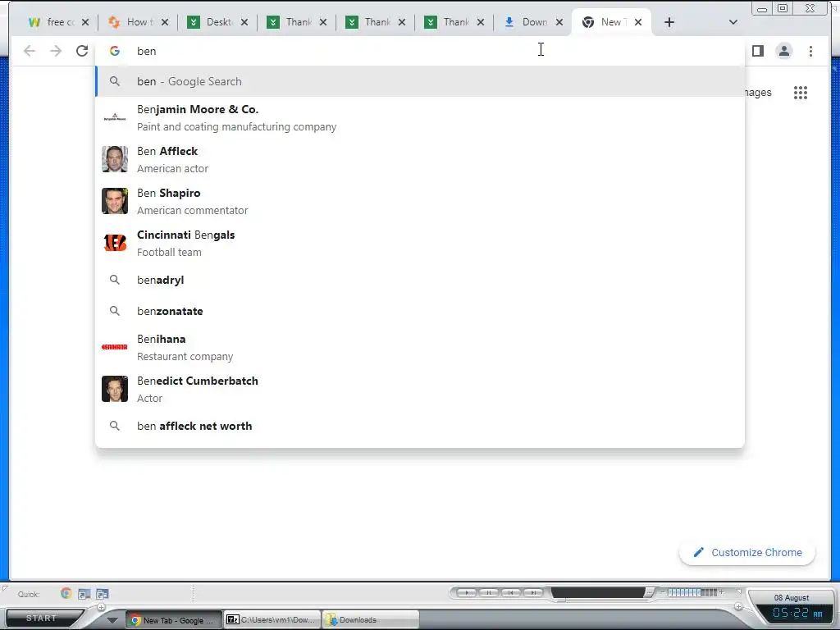Click the Ben Affleck thumbnail photo

pos(115,159)
